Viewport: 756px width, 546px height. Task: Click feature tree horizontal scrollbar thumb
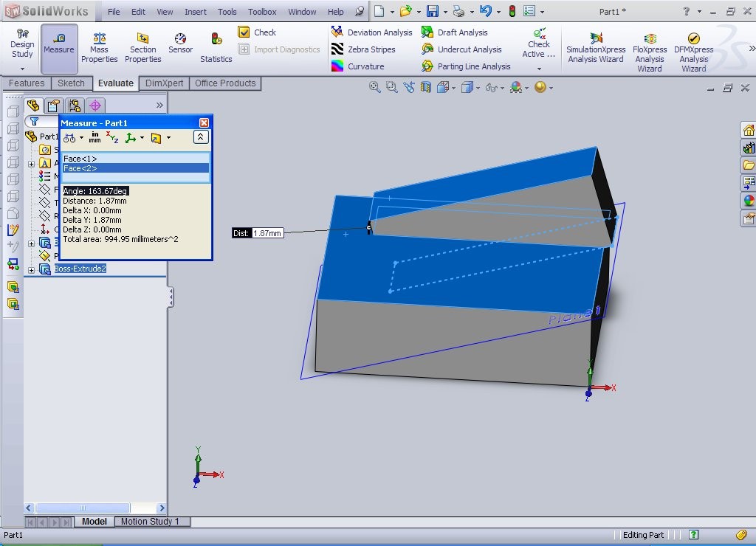pos(83,508)
